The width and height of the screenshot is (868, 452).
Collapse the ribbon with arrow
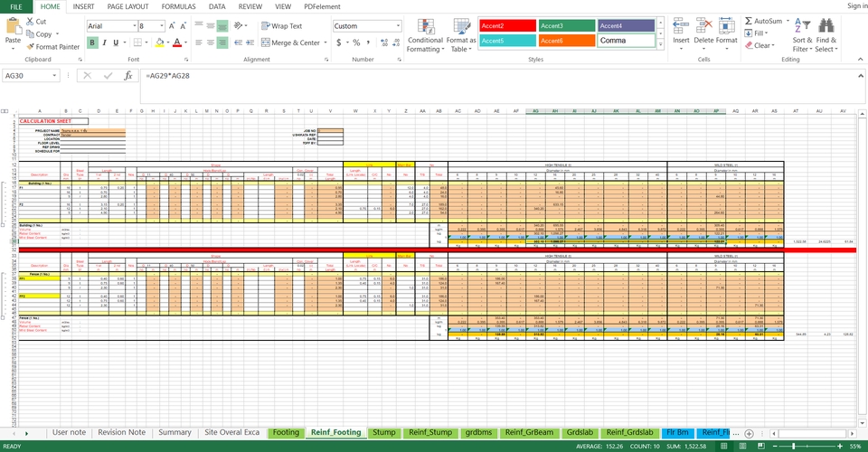click(x=860, y=59)
